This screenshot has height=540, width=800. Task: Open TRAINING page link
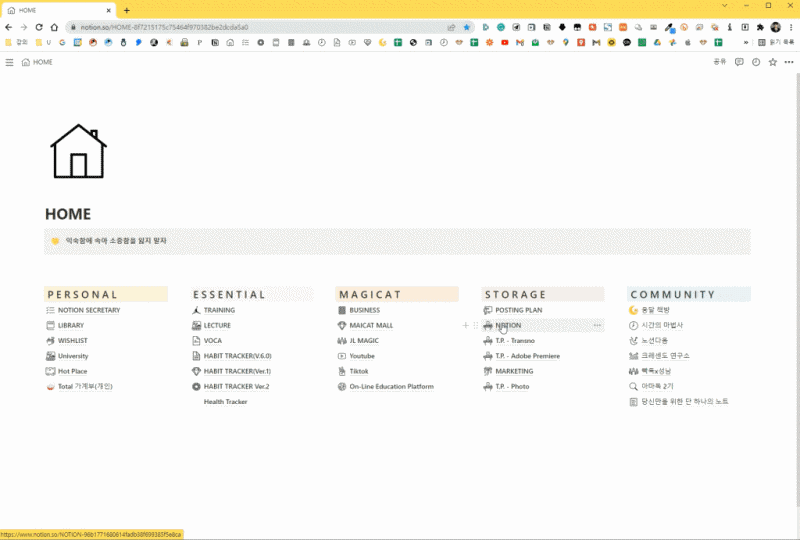coord(219,310)
